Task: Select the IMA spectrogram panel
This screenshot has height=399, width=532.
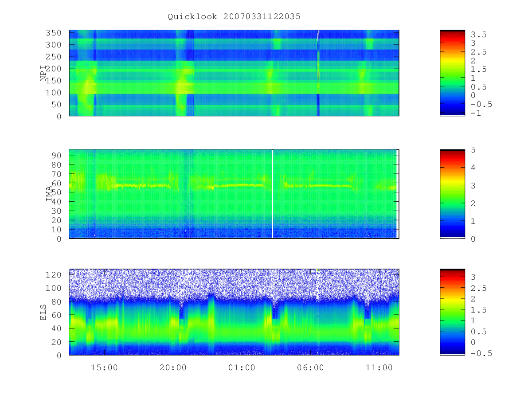Action: pos(234,194)
